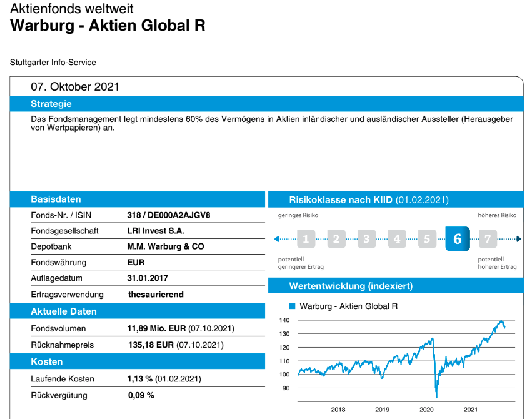Click the 2020 low point on the performance line

pyautogui.click(x=436, y=396)
